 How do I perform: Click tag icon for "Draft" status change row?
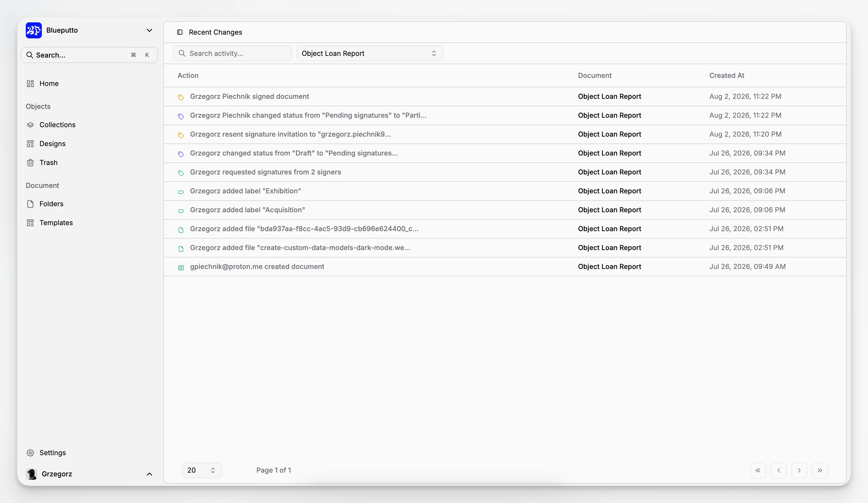click(x=181, y=154)
